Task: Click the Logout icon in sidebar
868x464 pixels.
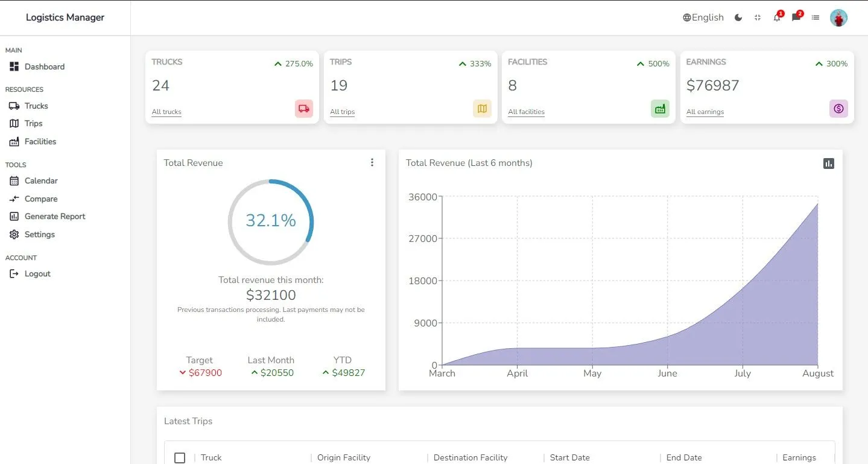Action: pyautogui.click(x=14, y=273)
